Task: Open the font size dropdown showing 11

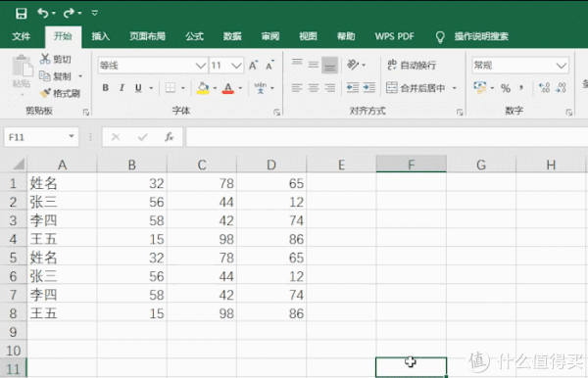Action: [236, 66]
